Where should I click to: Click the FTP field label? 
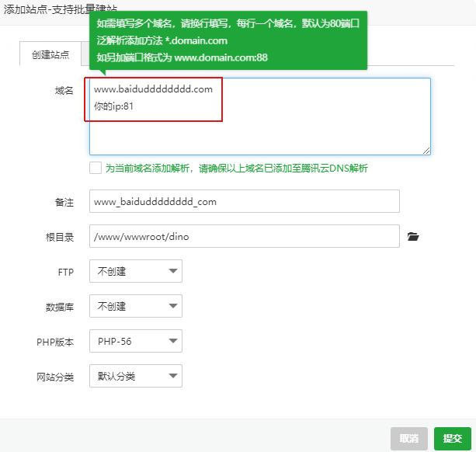65,273
